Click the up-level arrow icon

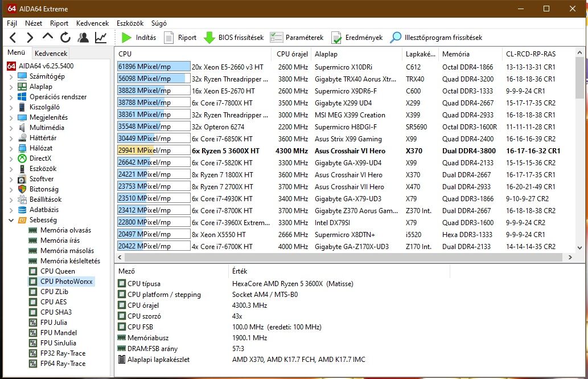click(x=48, y=36)
